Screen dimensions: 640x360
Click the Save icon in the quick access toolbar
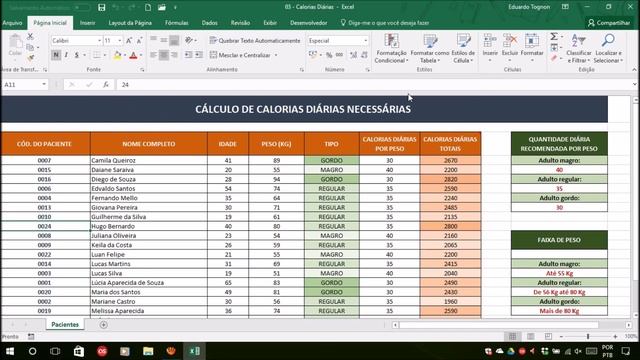102,7
